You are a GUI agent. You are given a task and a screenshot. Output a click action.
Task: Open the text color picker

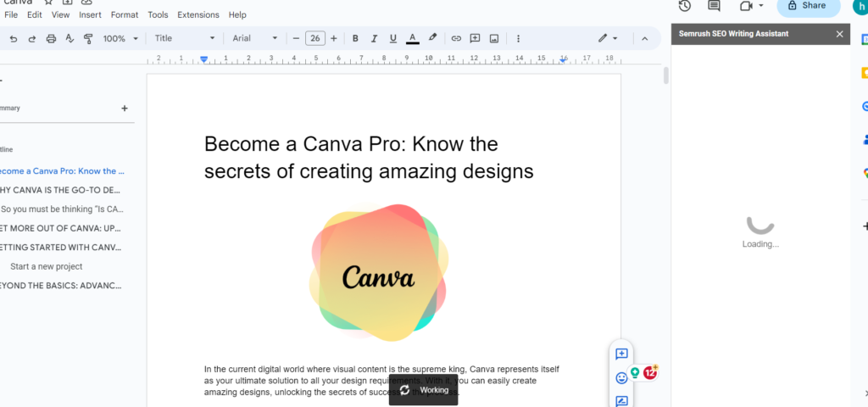point(413,38)
